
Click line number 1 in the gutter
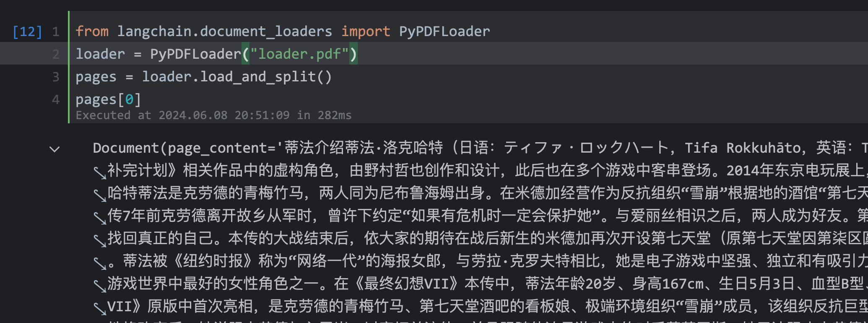tap(56, 32)
